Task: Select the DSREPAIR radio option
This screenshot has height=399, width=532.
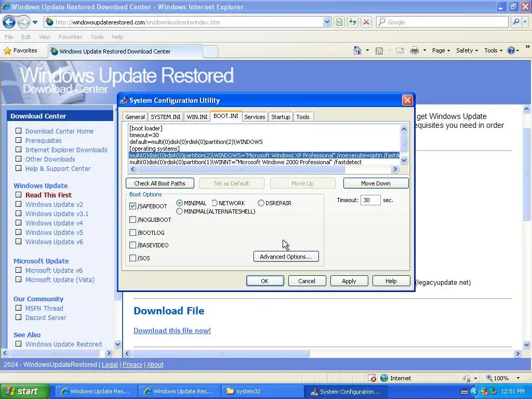Action: point(261,203)
